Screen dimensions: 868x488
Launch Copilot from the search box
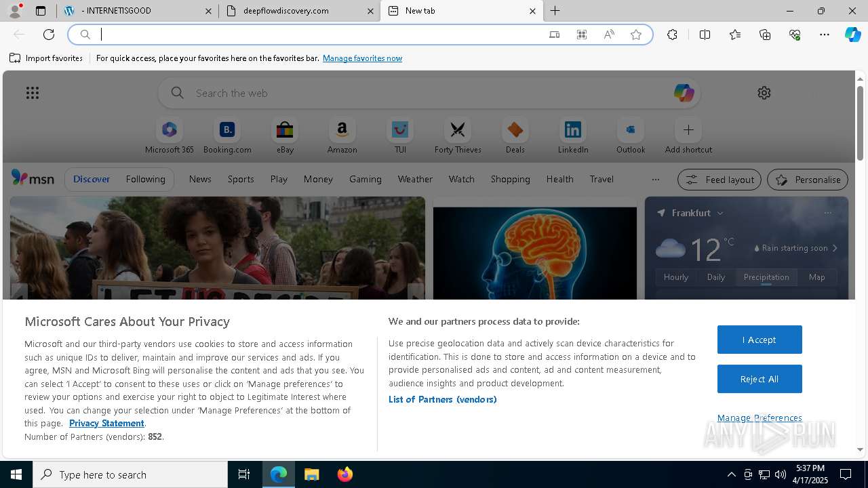click(x=684, y=93)
